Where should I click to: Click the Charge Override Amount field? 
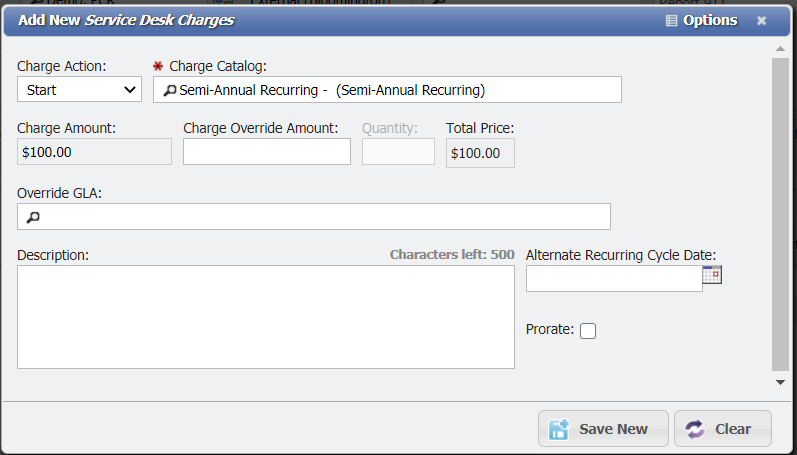pos(267,152)
